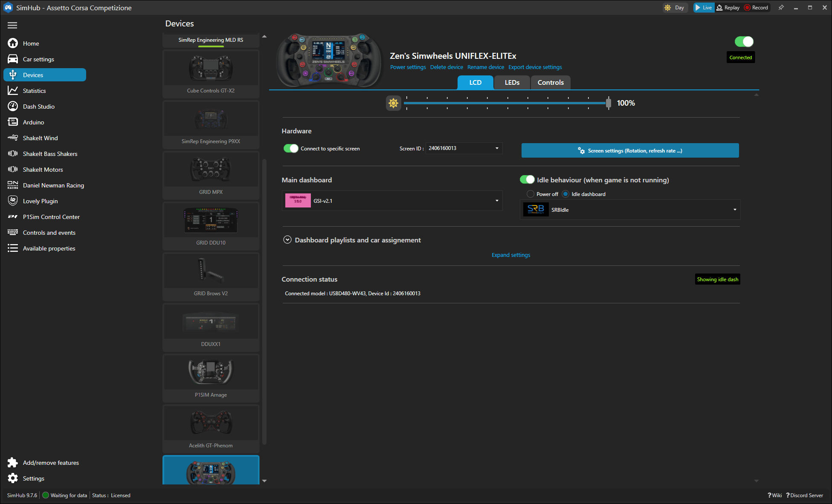This screenshot has width=832, height=504.
Task: Open the Screen ID dropdown
Action: click(497, 148)
